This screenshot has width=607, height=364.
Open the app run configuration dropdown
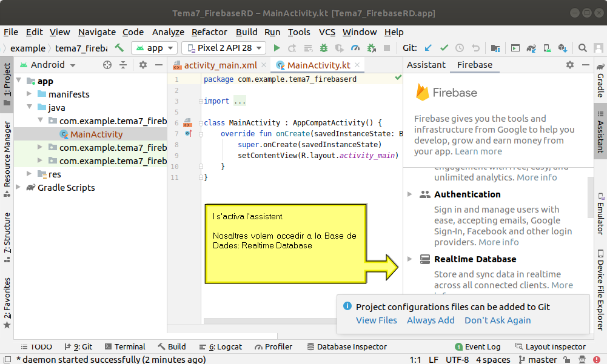(x=154, y=48)
